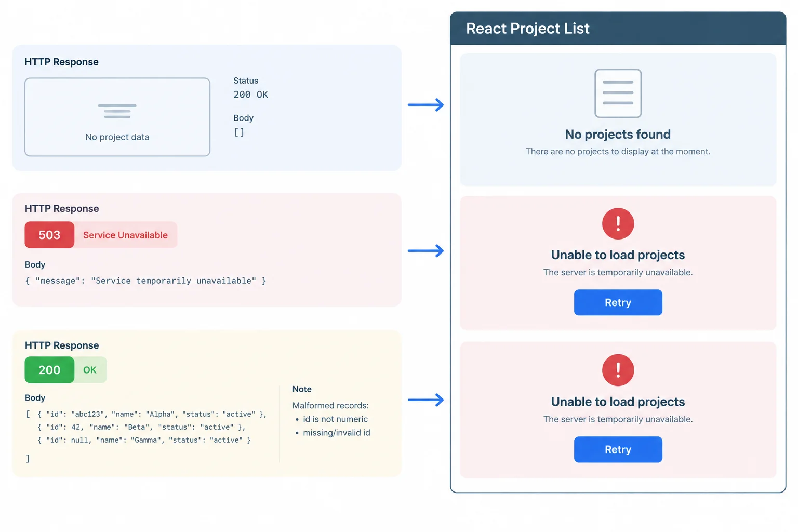Select the bullet id is not numeric
This screenshot has height=532, width=798.
tap(336, 419)
